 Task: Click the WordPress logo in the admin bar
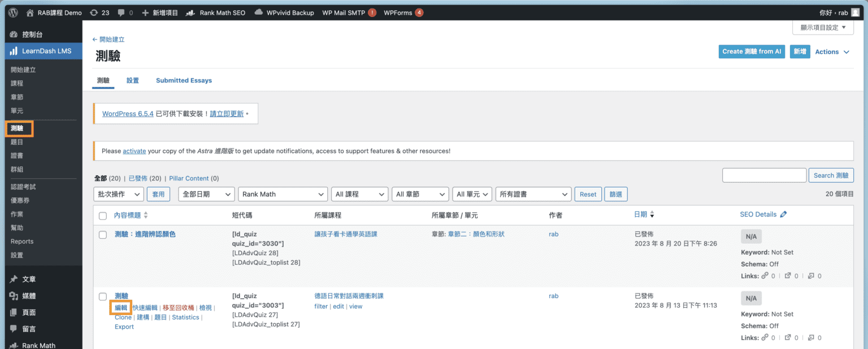point(12,12)
